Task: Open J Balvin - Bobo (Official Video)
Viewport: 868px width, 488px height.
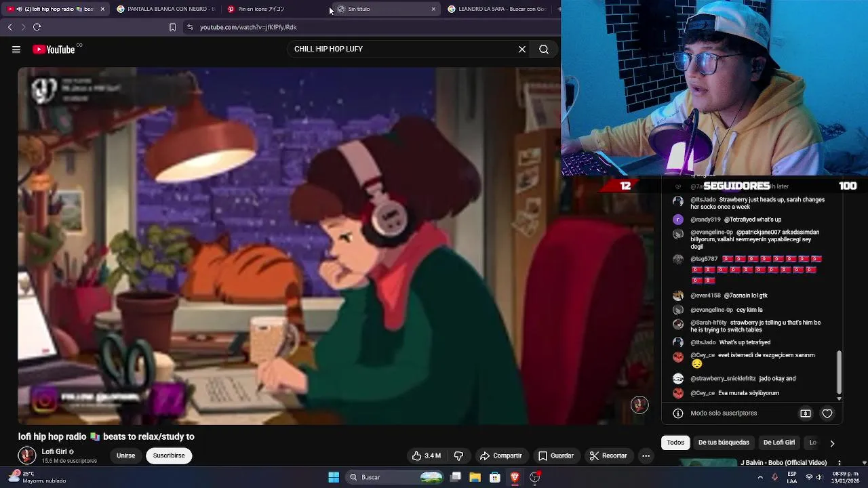Action: [x=783, y=463]
